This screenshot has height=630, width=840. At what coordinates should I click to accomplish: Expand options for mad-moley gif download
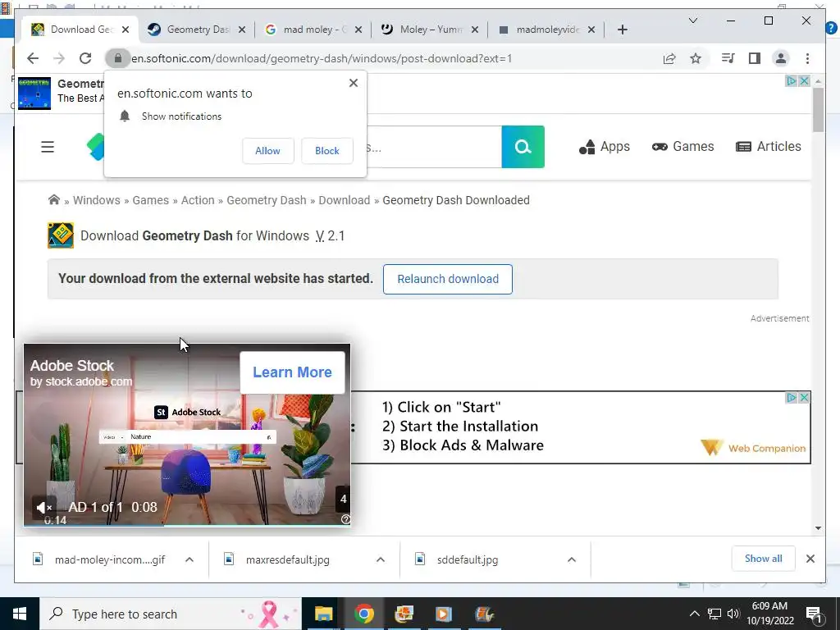[x=189, y=559]
